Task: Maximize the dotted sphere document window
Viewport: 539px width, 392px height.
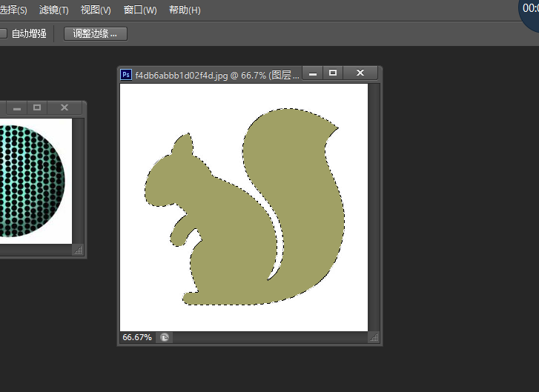Action: [x=37, y=108]
